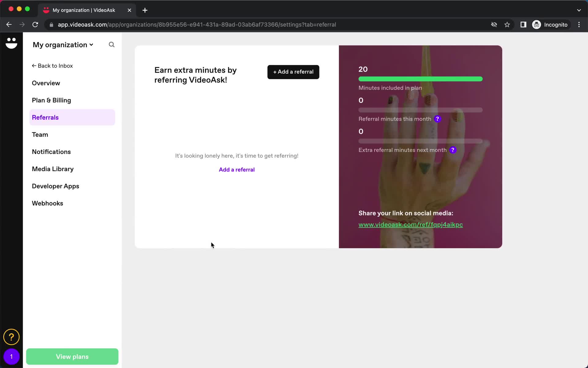Click the browser forward arrow
Image resolution: width=588 pixels, height=368 pixels.
pos(22,25)
